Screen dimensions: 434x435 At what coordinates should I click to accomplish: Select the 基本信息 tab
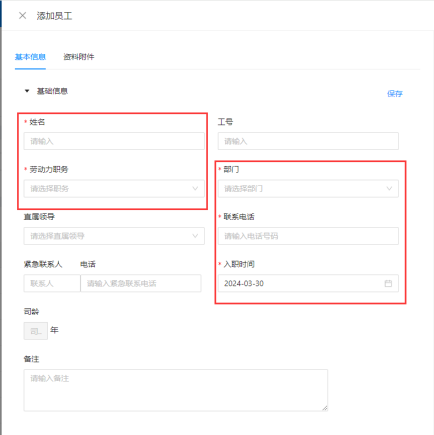click(30, 57)
